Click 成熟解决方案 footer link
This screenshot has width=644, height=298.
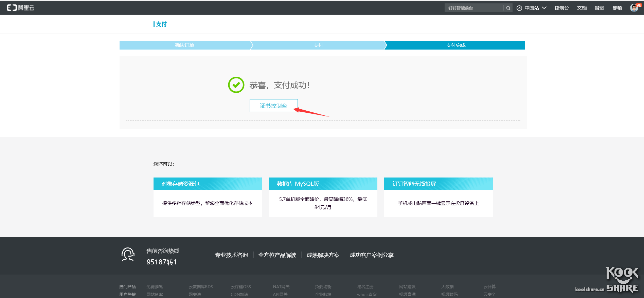(x=323, y=255)
